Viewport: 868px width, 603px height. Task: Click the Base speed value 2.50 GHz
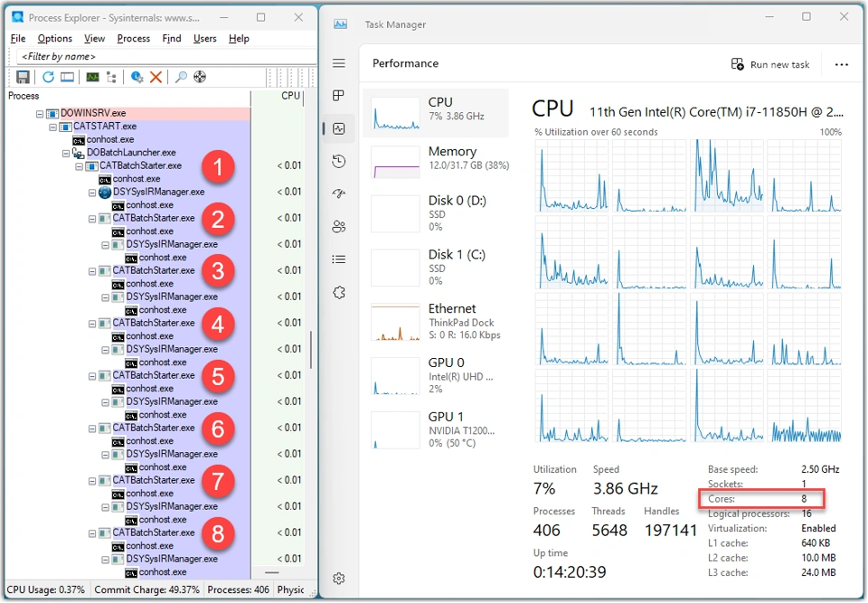click(820, 469)
